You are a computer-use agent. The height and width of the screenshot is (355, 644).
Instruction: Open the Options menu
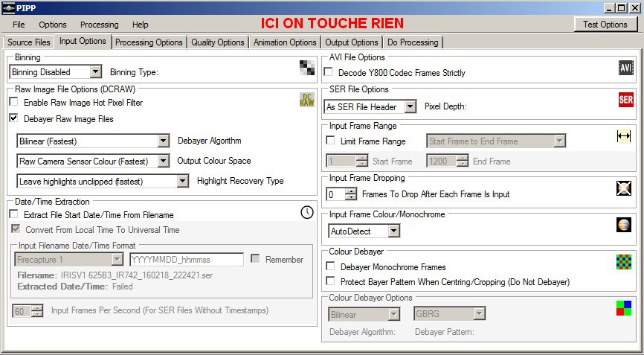pyautogui.click(x=53, y=25)
